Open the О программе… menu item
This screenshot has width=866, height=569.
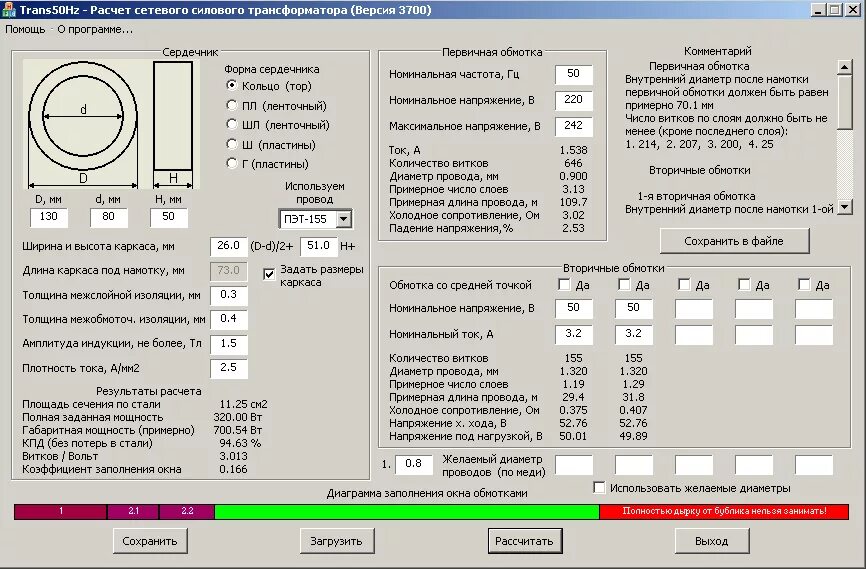coord(95,29)
